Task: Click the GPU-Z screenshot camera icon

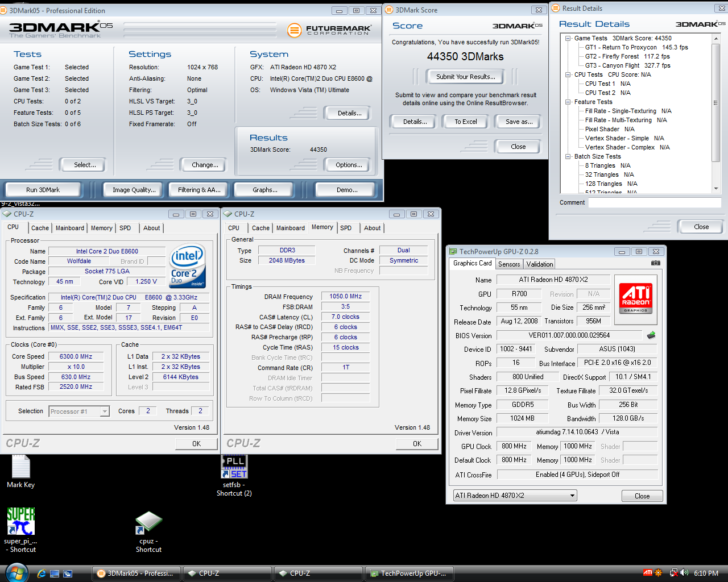Action: point(656,263)
